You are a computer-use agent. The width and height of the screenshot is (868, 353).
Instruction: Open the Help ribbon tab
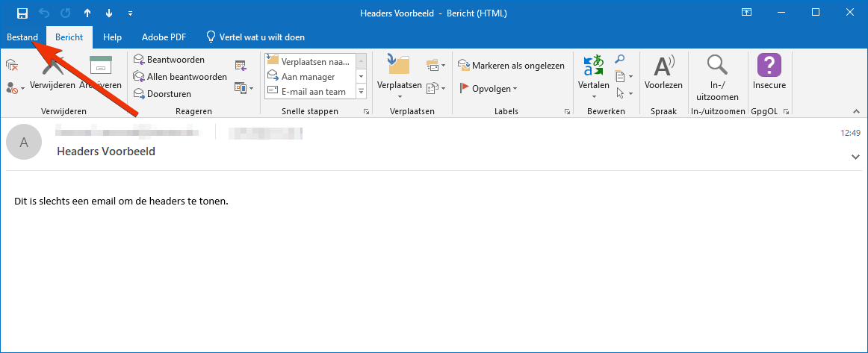(112, 37)
